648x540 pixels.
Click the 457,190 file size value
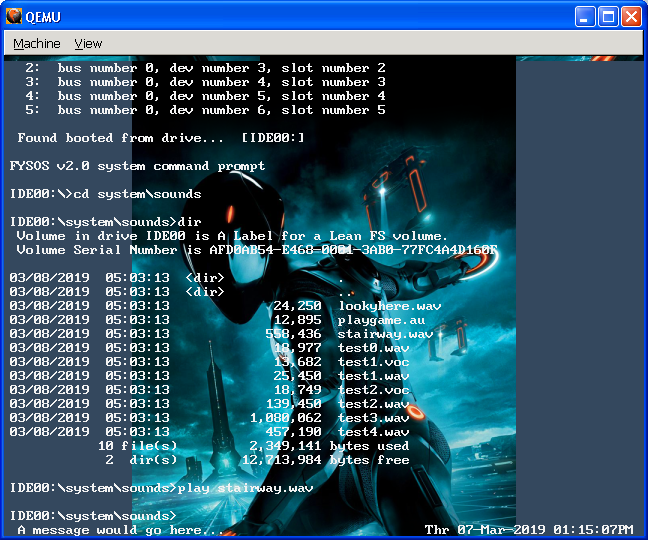point(293,432)
